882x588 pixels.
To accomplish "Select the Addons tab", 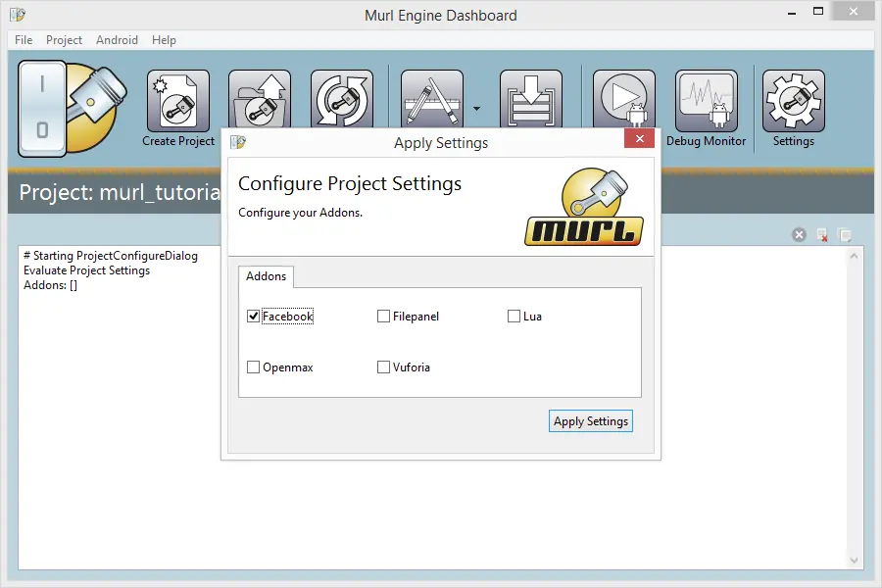I will [x=266, y=276].
